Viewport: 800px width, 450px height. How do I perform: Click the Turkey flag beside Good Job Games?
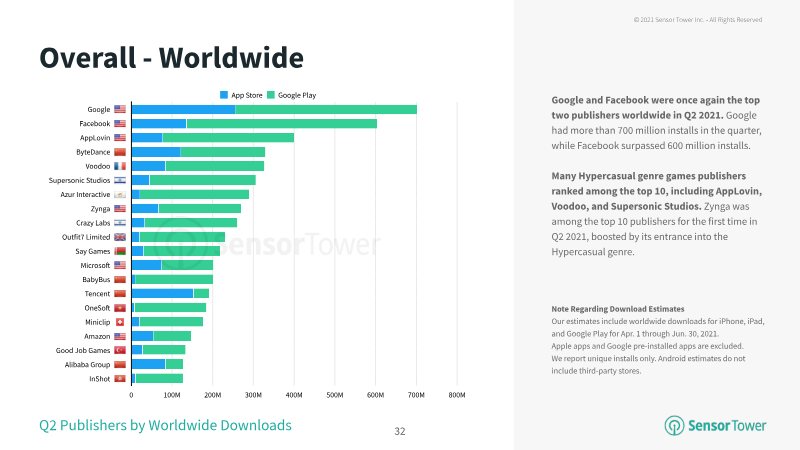click(x=120, y=350)
